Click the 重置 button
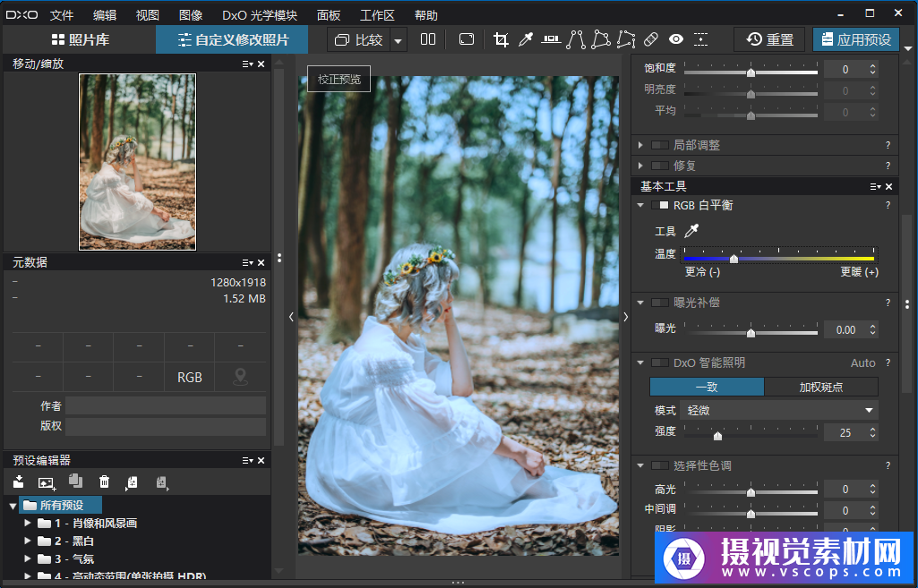 (770, 39)
